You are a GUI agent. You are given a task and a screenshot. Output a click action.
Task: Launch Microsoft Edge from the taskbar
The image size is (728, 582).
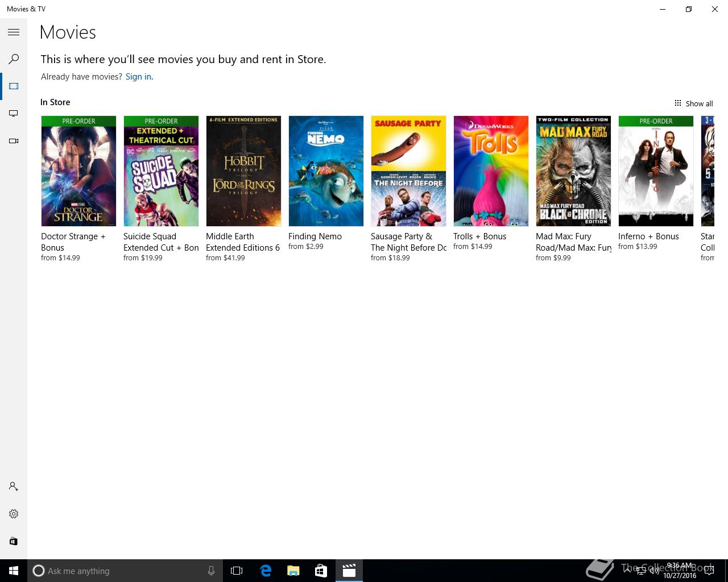pyautogui.click(x=266, y=571)
